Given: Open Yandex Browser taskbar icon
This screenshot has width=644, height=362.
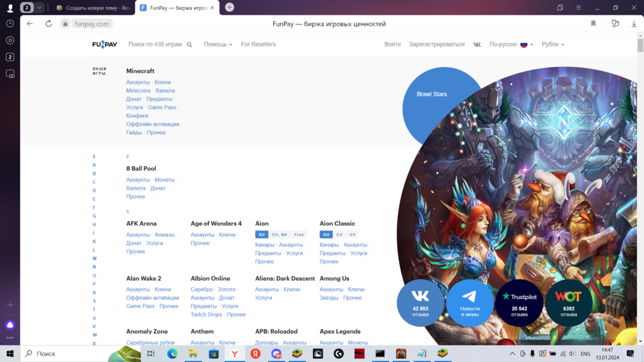Looking at the screenshot, I should (234, 354).
